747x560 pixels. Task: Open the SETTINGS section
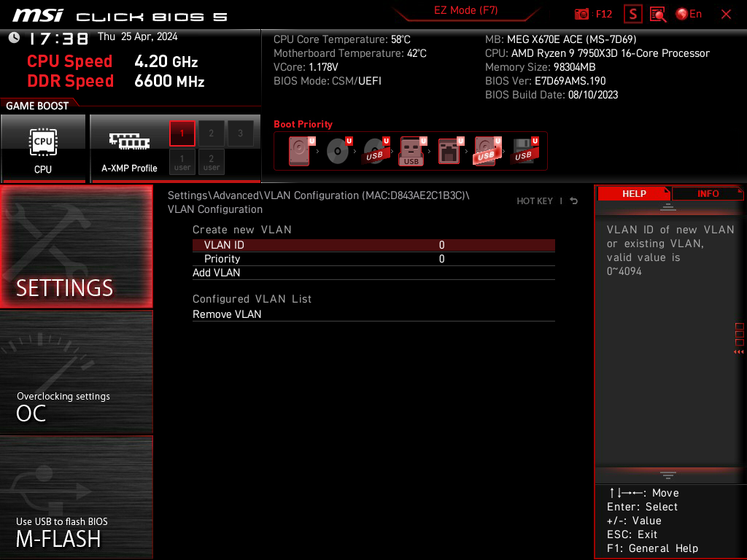pyautogui.click(x=77, y=246)
